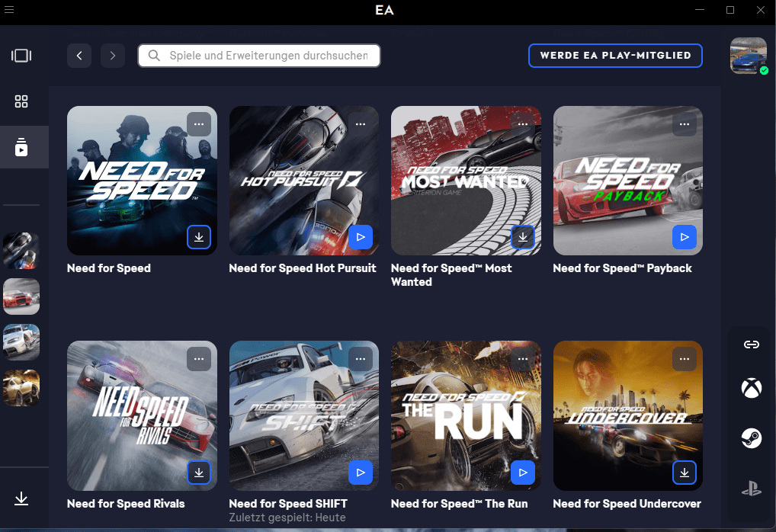This screenshot has height=532, width=776.
Task: Open the downloads manager icon in sidebar
Action: [x=21, y=498]
